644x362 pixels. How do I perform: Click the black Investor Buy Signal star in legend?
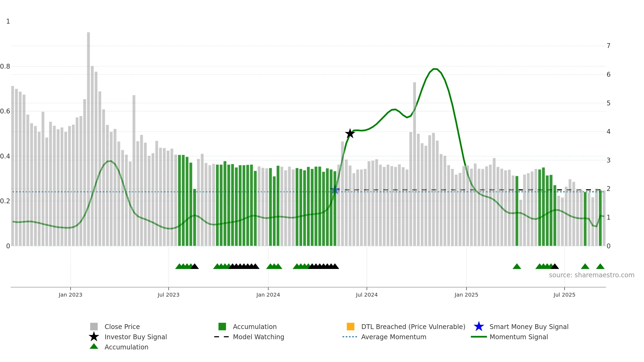(94, 337)
